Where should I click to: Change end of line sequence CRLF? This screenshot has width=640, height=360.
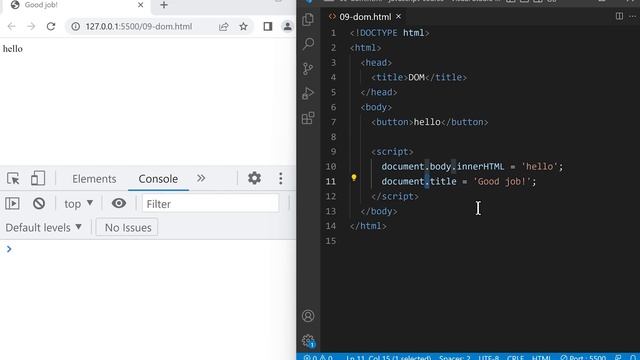515,357
